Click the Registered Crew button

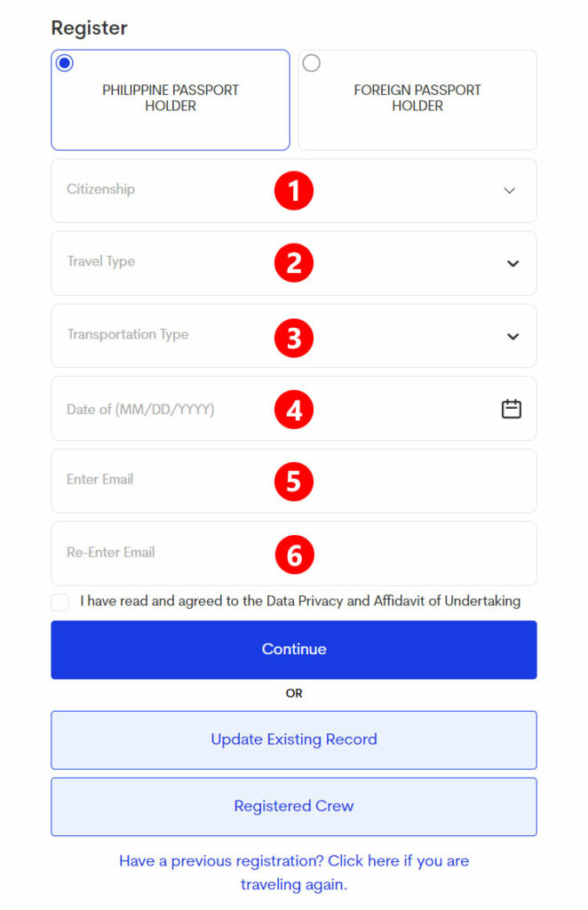294,806
